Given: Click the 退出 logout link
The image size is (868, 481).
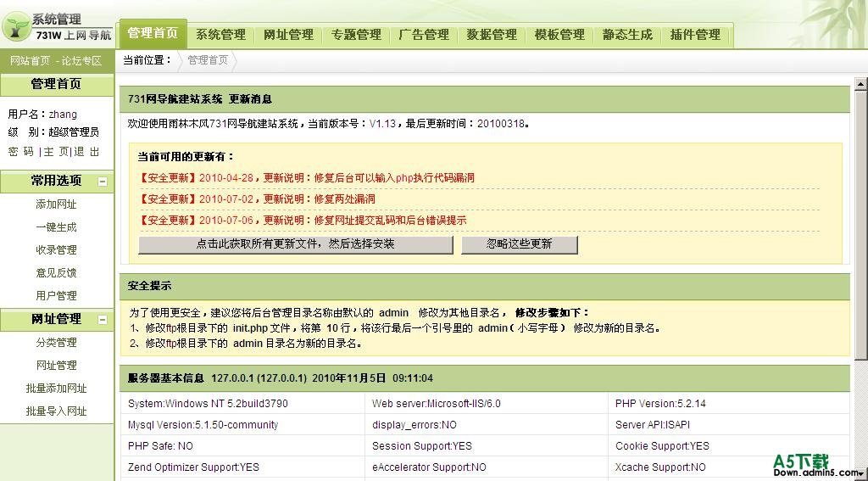Looking at the screenshot, I should coord(87,152).
